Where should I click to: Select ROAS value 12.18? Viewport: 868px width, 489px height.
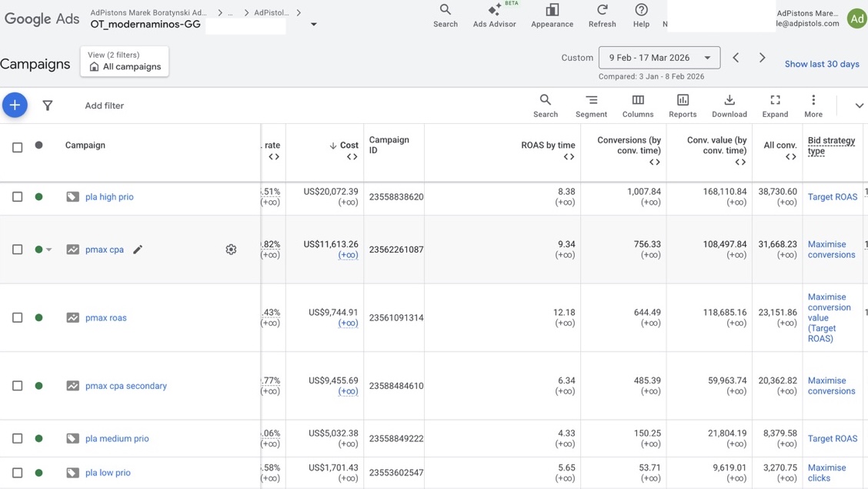[x=564, y=313]
